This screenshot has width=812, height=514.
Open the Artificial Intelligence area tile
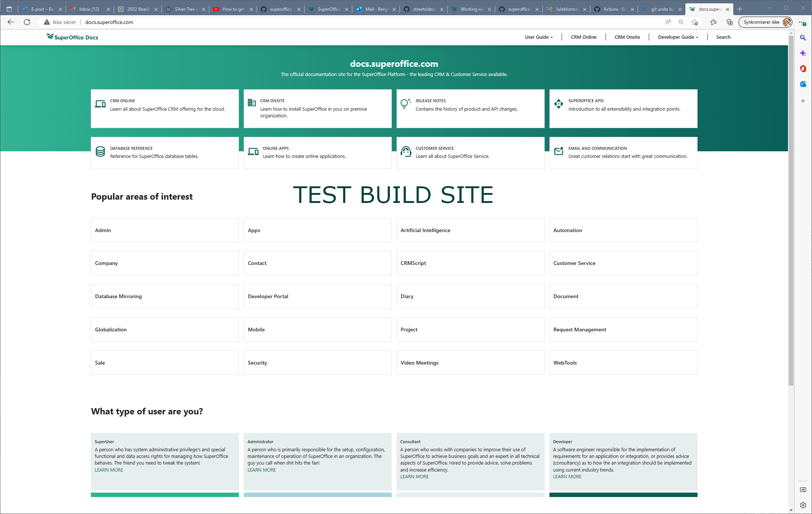point(470,230)
